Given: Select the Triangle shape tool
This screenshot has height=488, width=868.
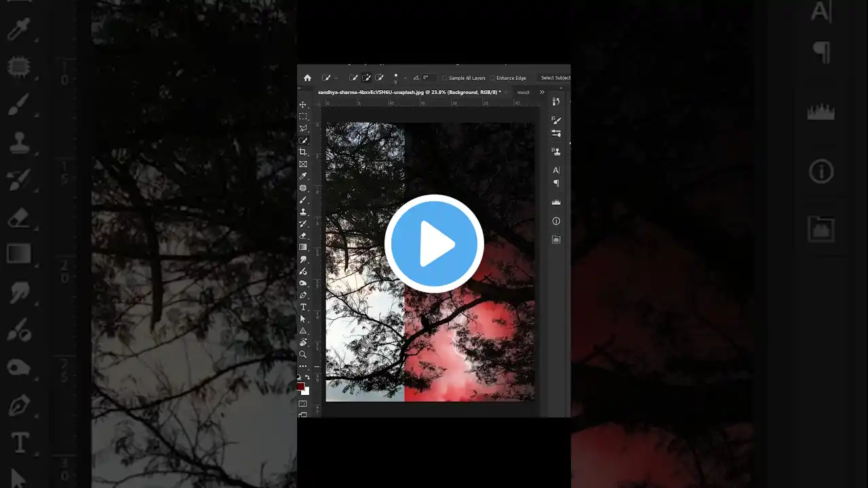Looking at the screenshot, I should (303, 331).
